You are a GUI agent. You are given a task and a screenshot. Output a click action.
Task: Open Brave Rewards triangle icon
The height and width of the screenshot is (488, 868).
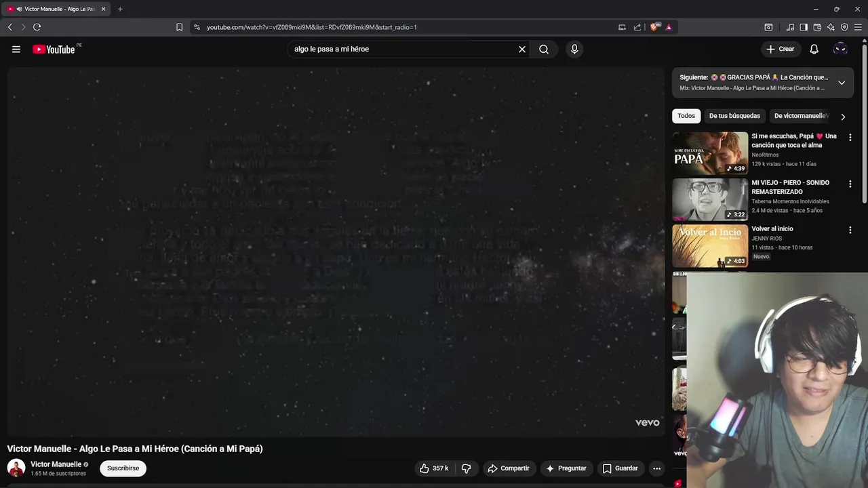pos(669,27)
